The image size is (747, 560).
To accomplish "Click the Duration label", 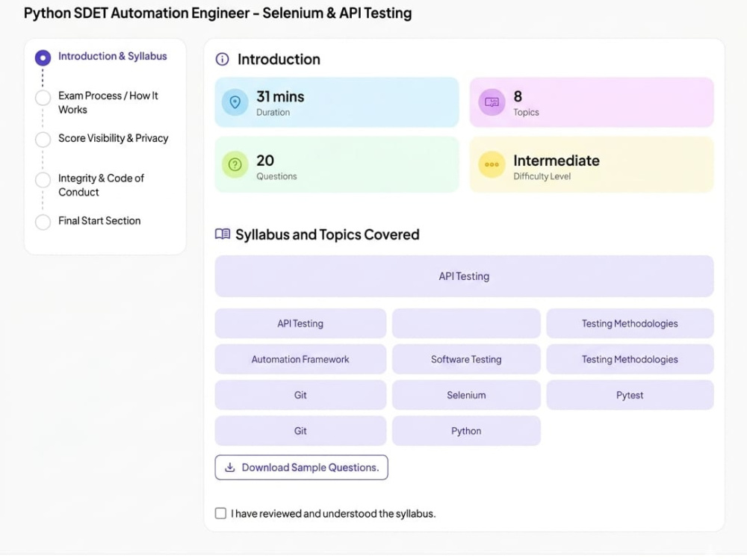I will 273,113.
